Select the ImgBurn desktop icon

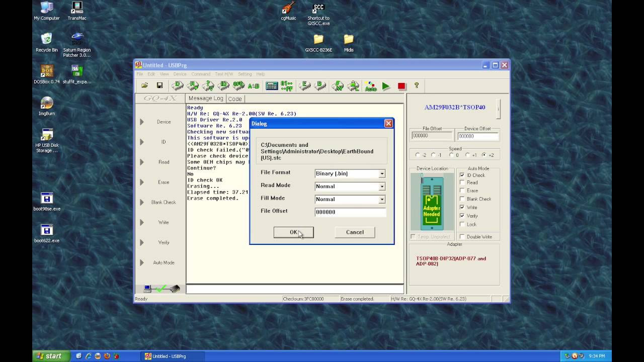click(x=47, y=106)
